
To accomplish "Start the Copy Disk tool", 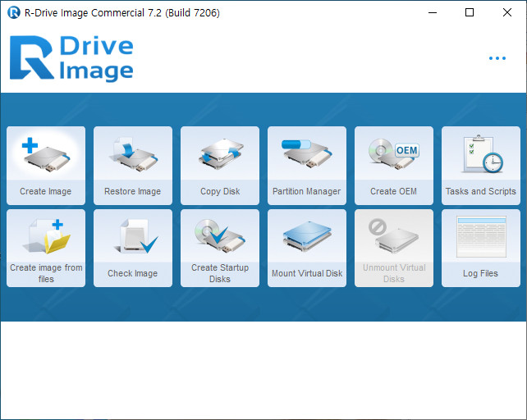I will [220, 166].
